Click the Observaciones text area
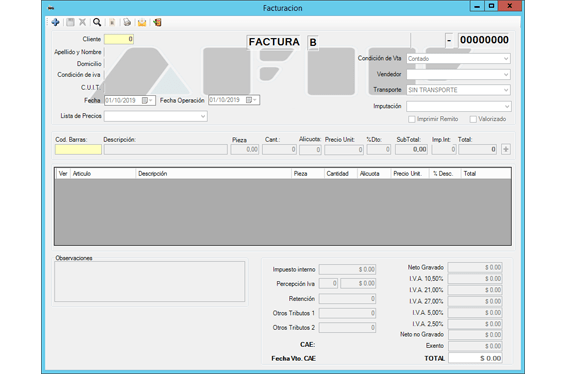563x375 pixels. [150, 281]
